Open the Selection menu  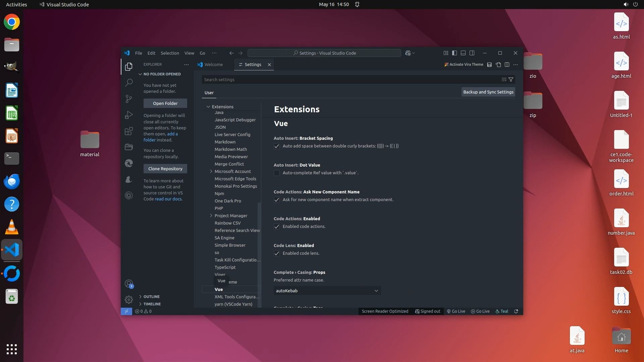coord(170,53)
